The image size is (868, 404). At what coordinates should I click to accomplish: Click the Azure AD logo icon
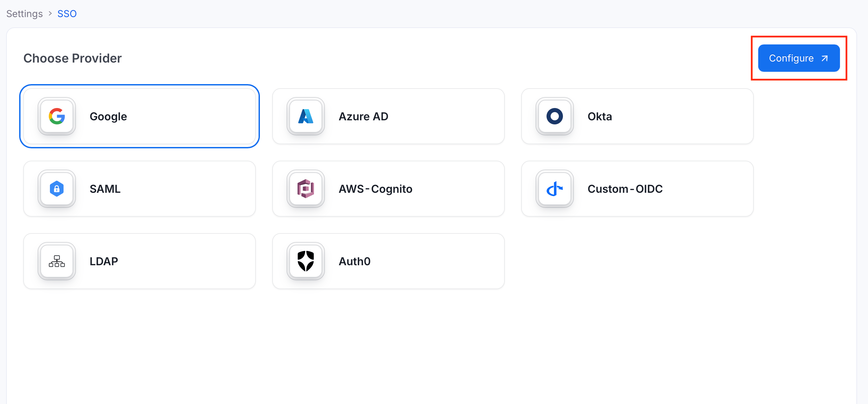(306, 116)
